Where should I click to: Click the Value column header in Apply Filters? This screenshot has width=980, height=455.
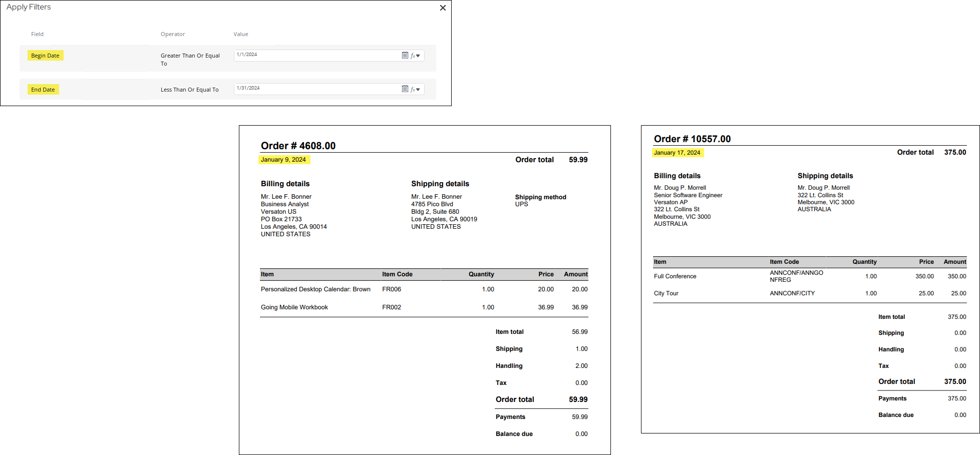click(x=241, y=34)
